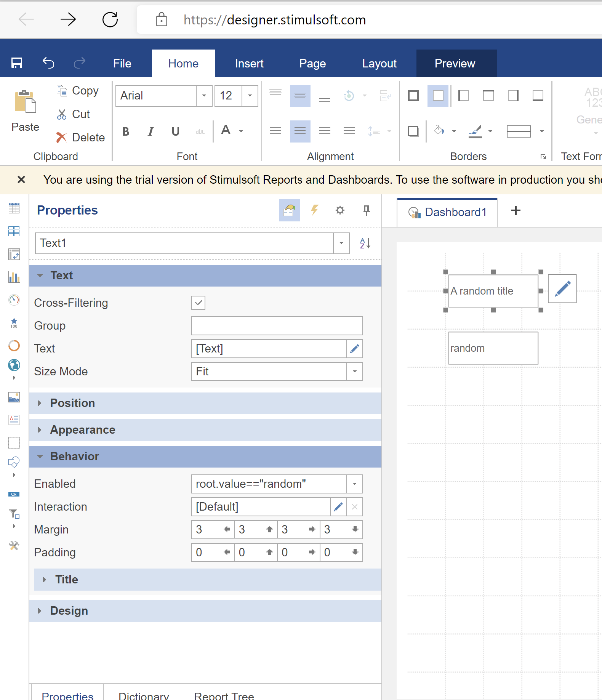Apply top border only
The image size is (602, 700).
pyautogui.click(x=488, y=96)
